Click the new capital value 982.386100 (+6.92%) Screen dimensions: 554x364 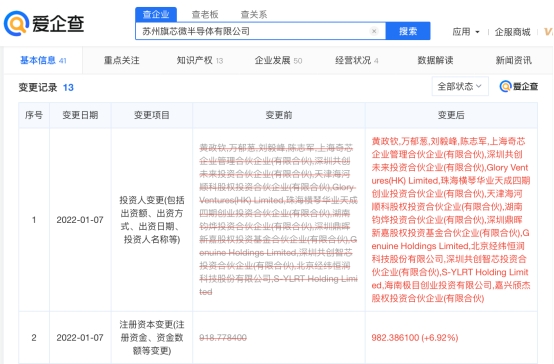415,337
